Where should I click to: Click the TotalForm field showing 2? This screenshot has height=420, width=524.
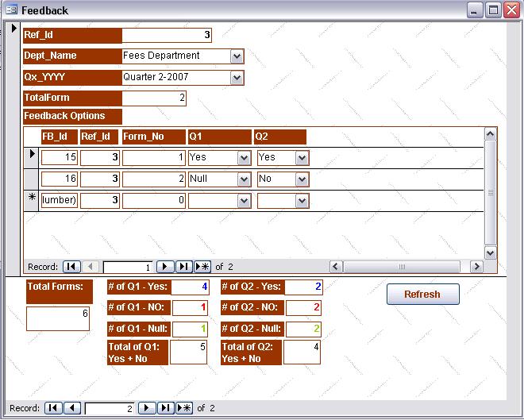tap(154, 98)
